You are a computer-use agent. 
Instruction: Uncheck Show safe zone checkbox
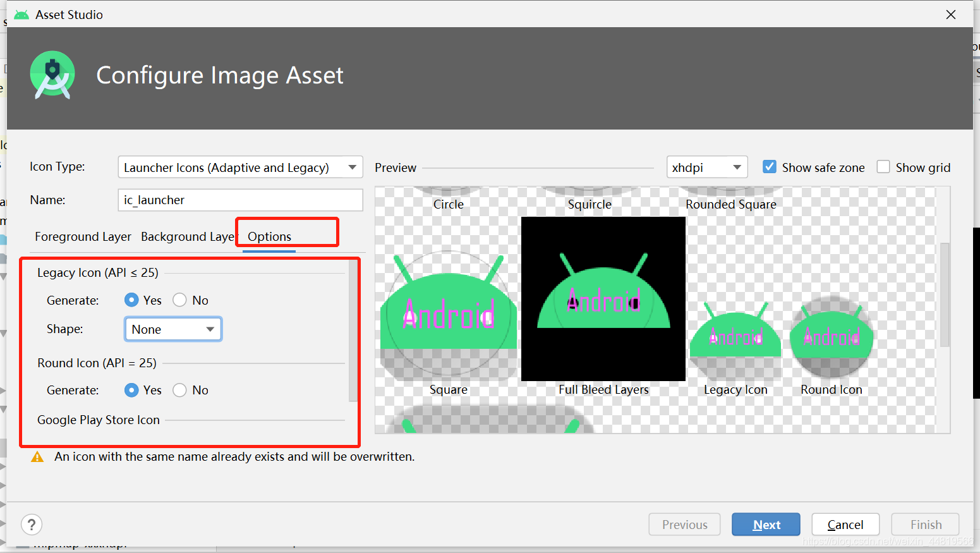pos(770,167)
